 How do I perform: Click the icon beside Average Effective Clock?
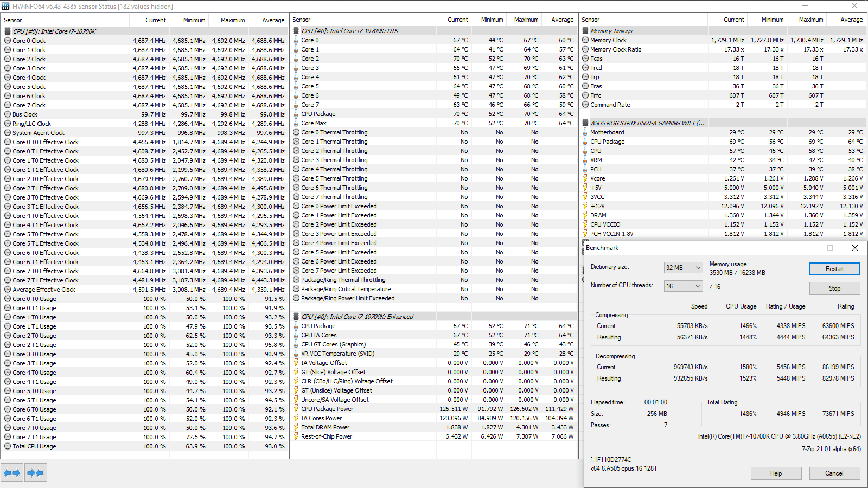point(8,290)
